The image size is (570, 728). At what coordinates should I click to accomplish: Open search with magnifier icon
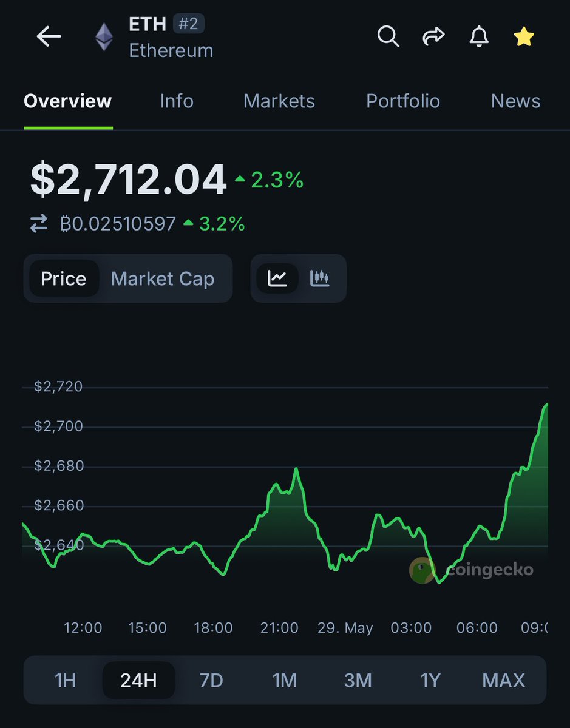coord(388,37)
